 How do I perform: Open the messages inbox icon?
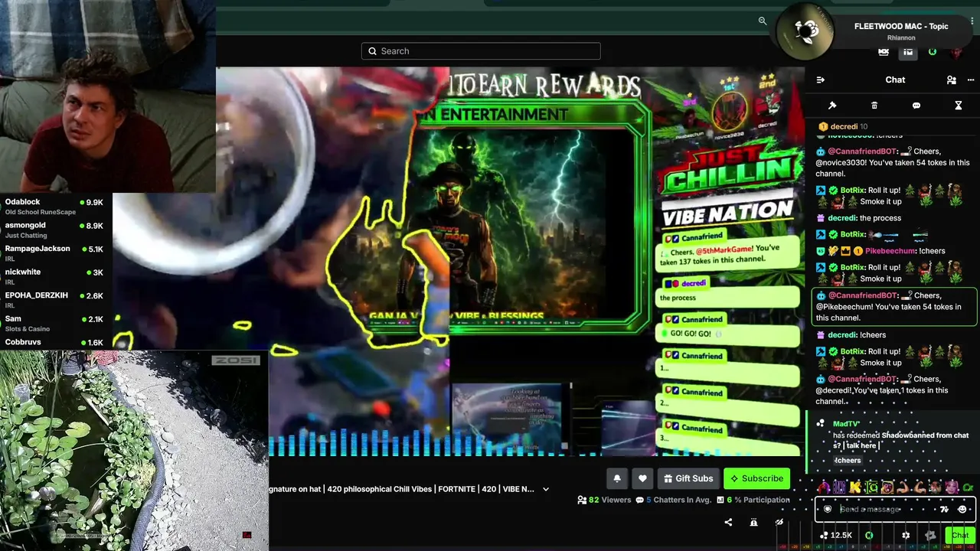pyautogui.click(x=908, y=52)
